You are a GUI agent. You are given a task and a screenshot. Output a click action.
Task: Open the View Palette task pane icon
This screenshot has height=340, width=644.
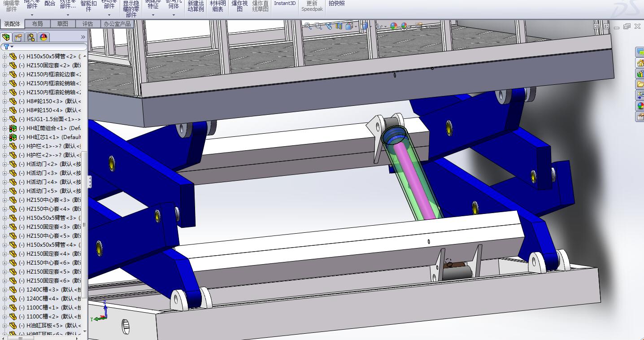pyautogui.click(x=640, y=95)
